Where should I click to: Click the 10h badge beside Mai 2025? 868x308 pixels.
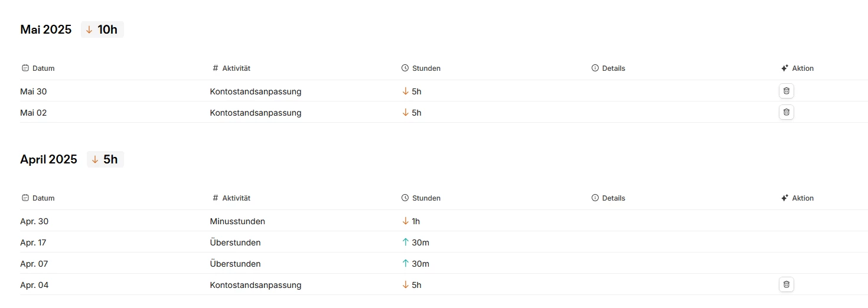pyautogui.click(x=102, y=30)
